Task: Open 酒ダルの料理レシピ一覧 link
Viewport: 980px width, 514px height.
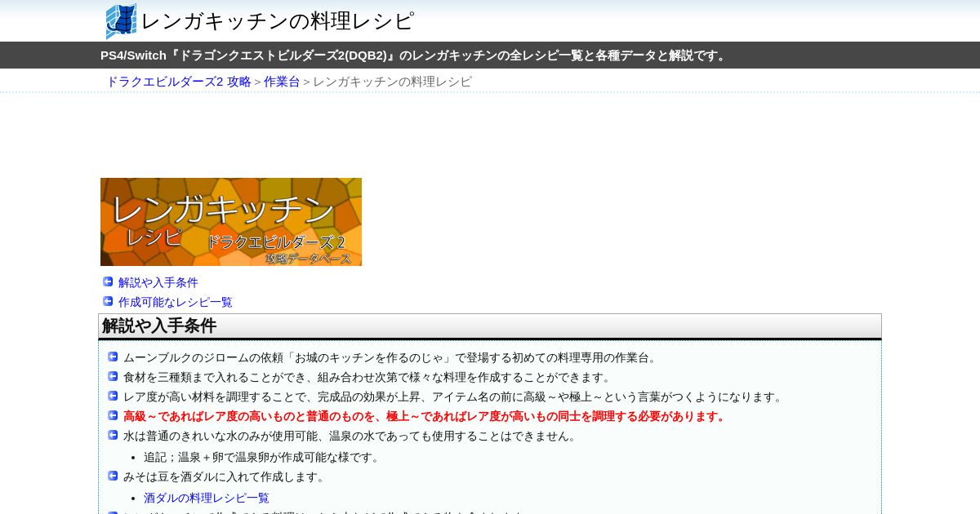Action: click(207, 498)
